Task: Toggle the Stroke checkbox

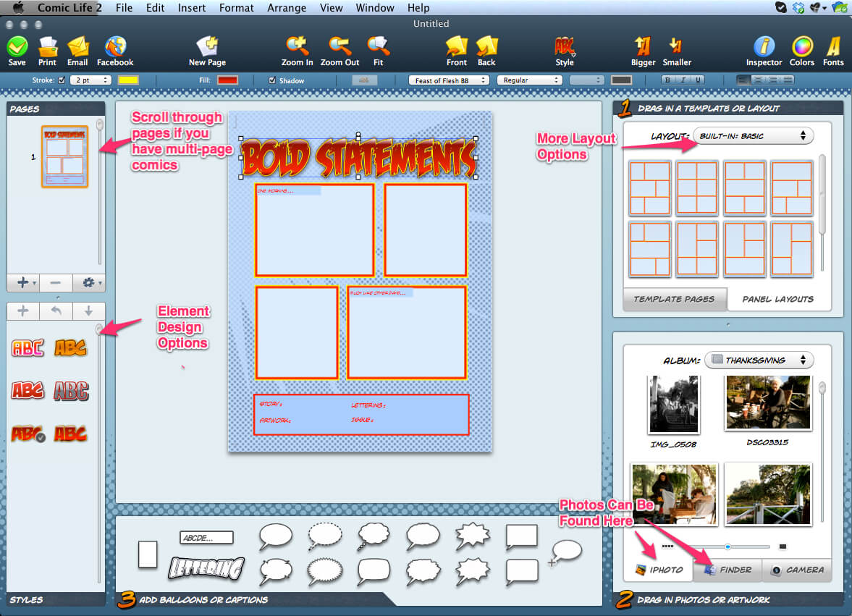Action: 62,80
